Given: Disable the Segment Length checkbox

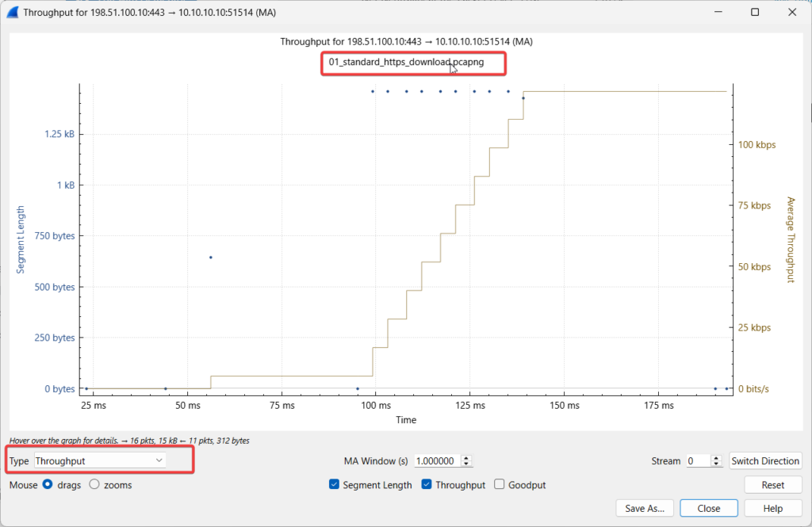Looking at the screenshot, I should coord(334,485).
